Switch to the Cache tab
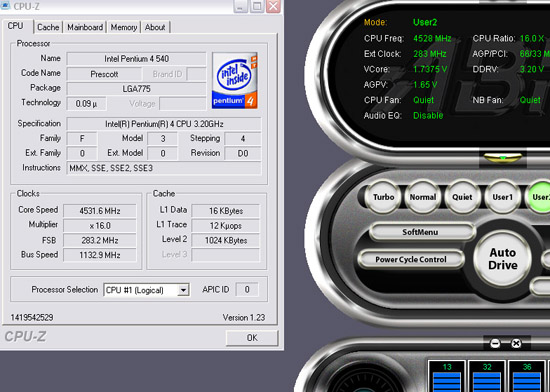This screenshot has height=392, width=550. coord(48,27)
